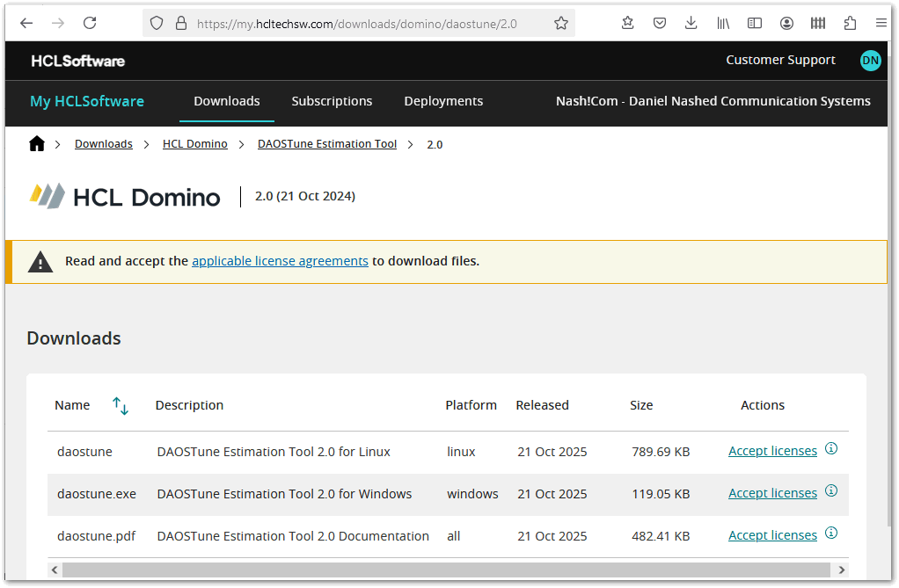Viewport: 899px width, 588px height.
Task: Open applicable license agreements link
Action: pos(280,261)
